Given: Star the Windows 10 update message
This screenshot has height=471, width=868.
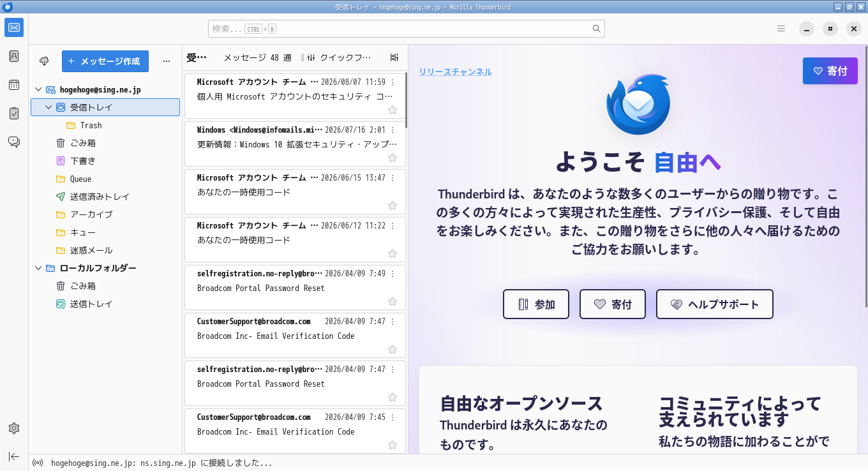Looking at the screenshot, I should (393, 158).
